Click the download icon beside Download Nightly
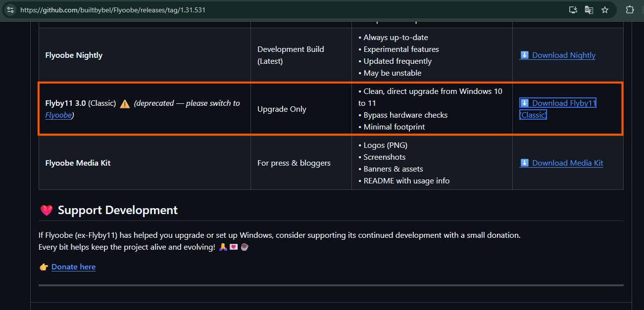This screenshot has width=644, height=310. pyautogui.click(x=524, y=55)
